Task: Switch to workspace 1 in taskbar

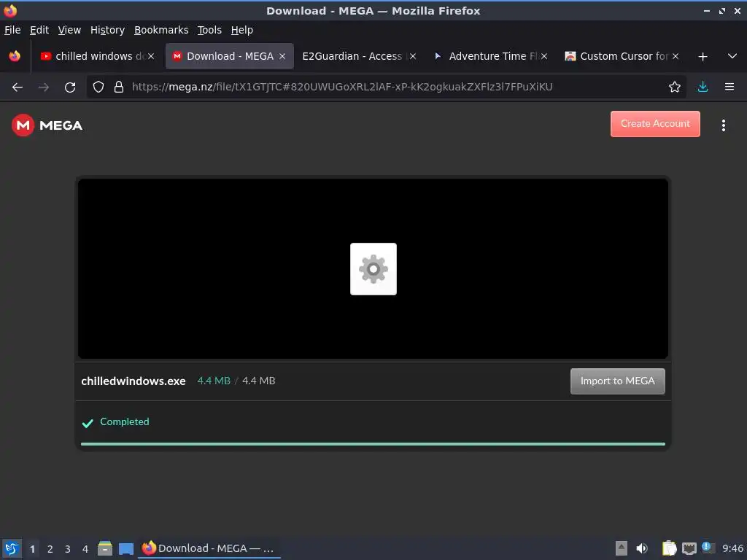Action: point(32,549)
